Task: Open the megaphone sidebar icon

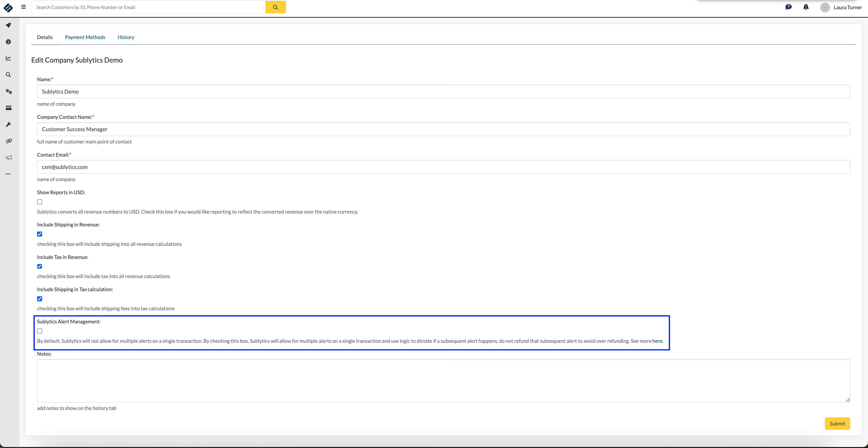Action: (9, 158)
